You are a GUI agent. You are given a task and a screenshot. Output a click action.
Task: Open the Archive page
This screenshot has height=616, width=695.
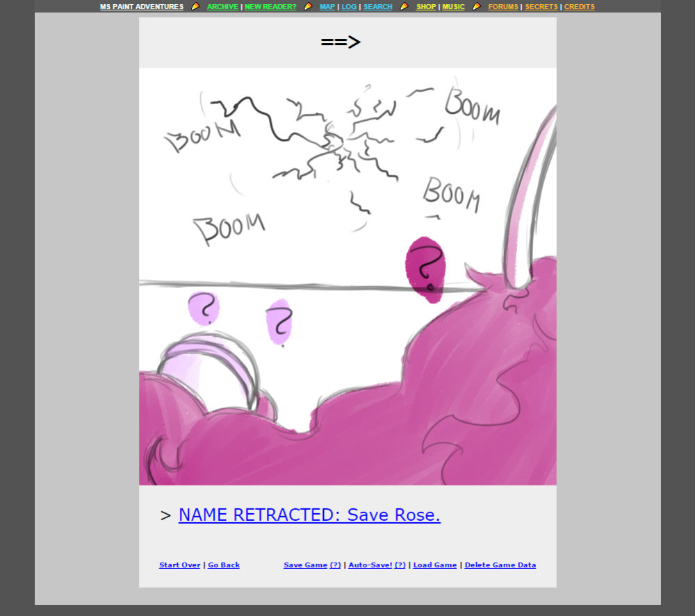pyautogui.click(x=222, y=7)
